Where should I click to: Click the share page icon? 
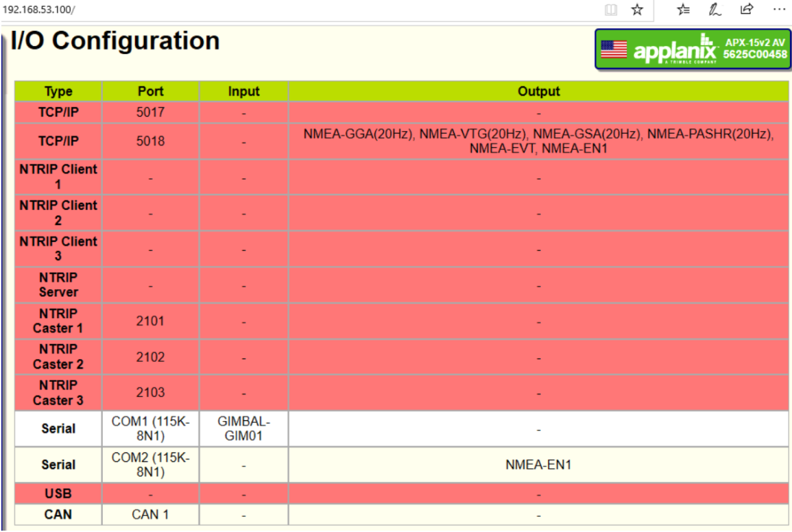[747, 9]
